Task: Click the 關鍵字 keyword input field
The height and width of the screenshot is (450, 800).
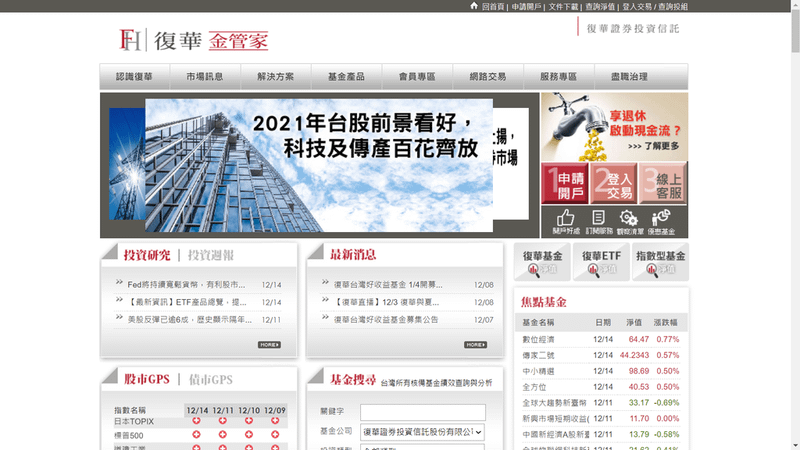Action: pyautogui.click(x=423, y=412)
